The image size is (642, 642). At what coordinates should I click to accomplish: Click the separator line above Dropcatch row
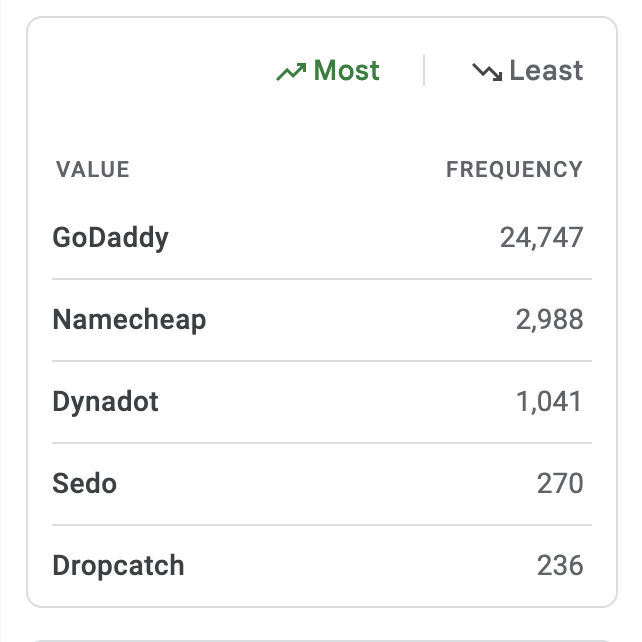[x=322, y=525]
